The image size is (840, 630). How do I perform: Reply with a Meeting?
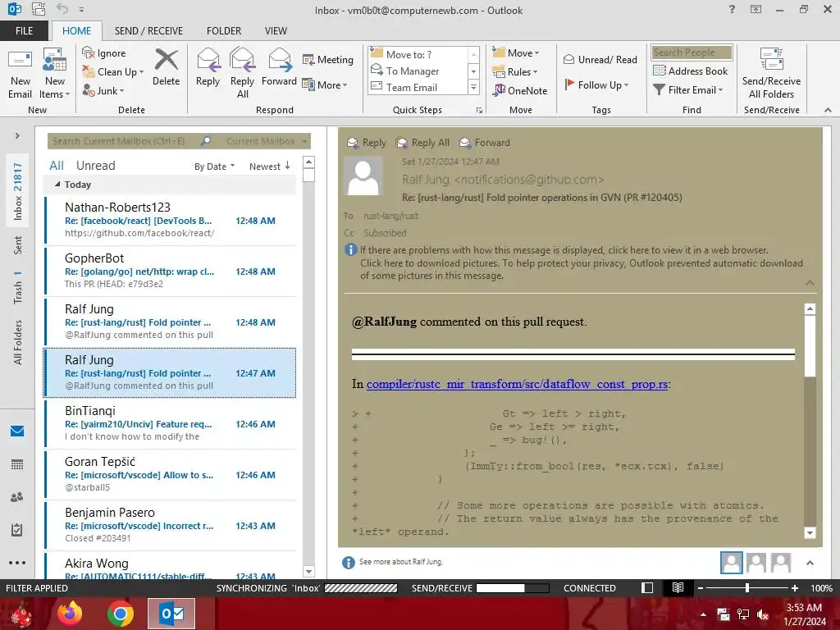(328, 59)
